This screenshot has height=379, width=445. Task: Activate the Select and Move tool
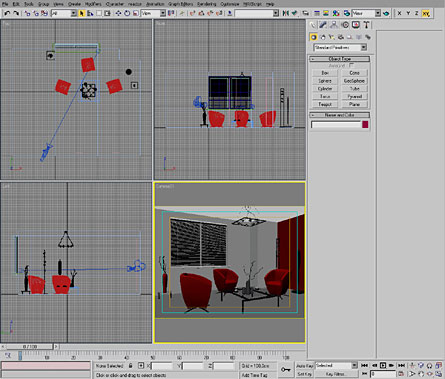click(118, 13)
